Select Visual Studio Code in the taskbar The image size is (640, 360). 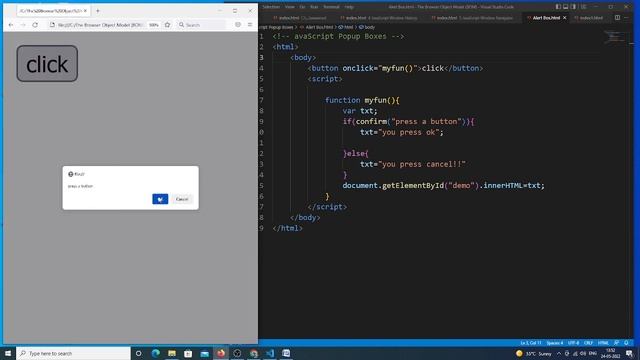point(270,353)
